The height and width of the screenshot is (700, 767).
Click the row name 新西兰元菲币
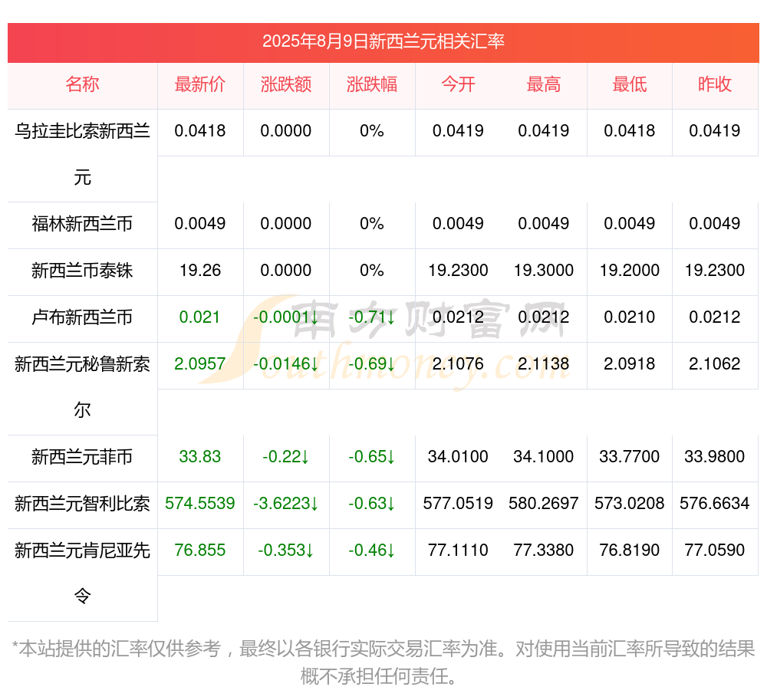(x=82, y=457)
